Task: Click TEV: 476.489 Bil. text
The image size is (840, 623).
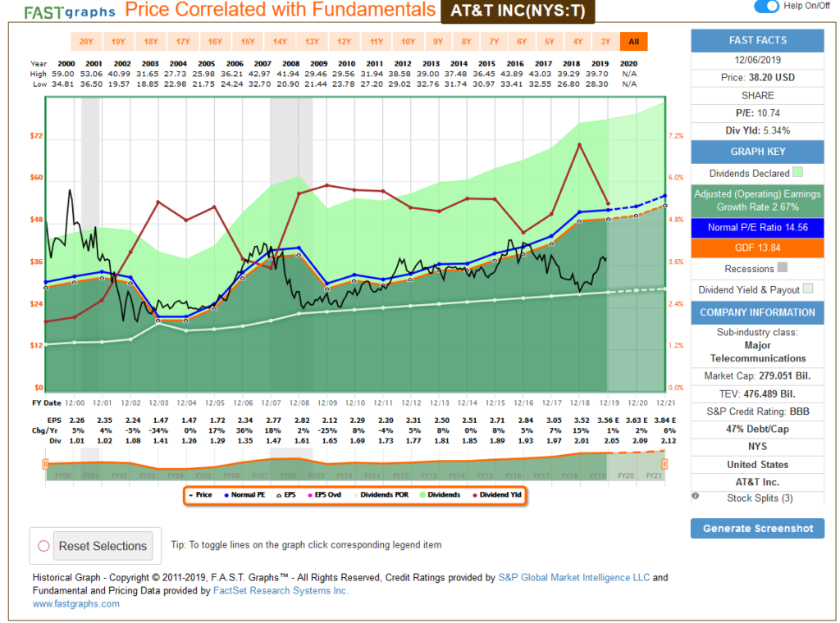Action: [x=757, y=394]
